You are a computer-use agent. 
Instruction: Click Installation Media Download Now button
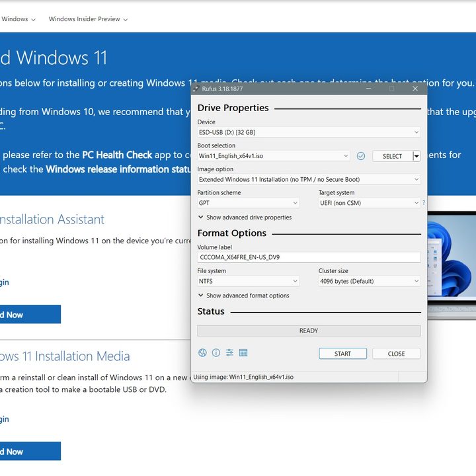(30, 452)
